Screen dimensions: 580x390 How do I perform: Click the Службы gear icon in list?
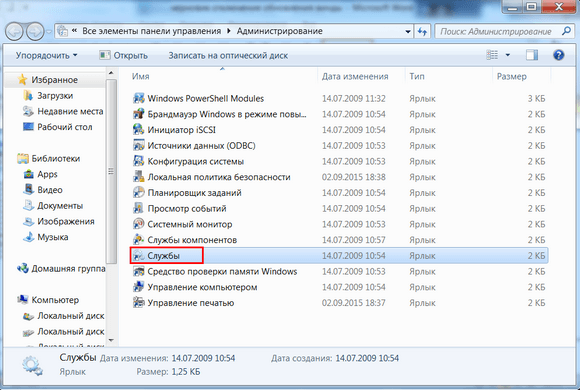[139, 256]
